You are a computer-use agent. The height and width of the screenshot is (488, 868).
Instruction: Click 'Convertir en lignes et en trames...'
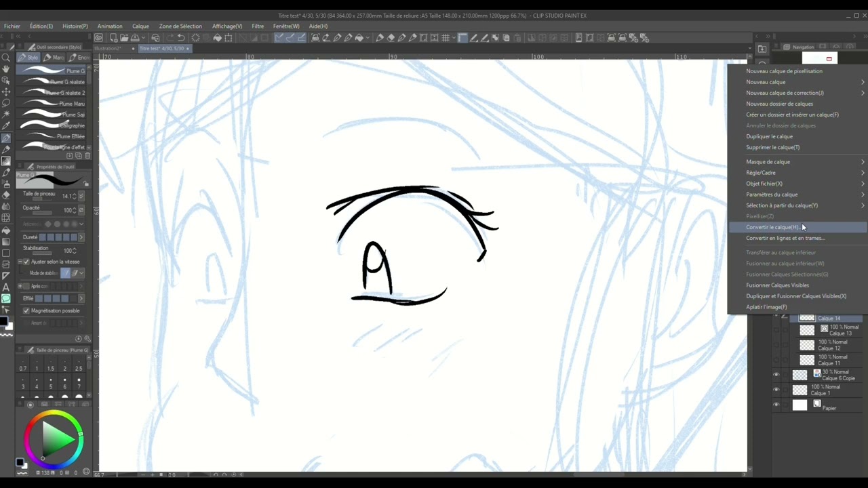[x=785, y=238]
